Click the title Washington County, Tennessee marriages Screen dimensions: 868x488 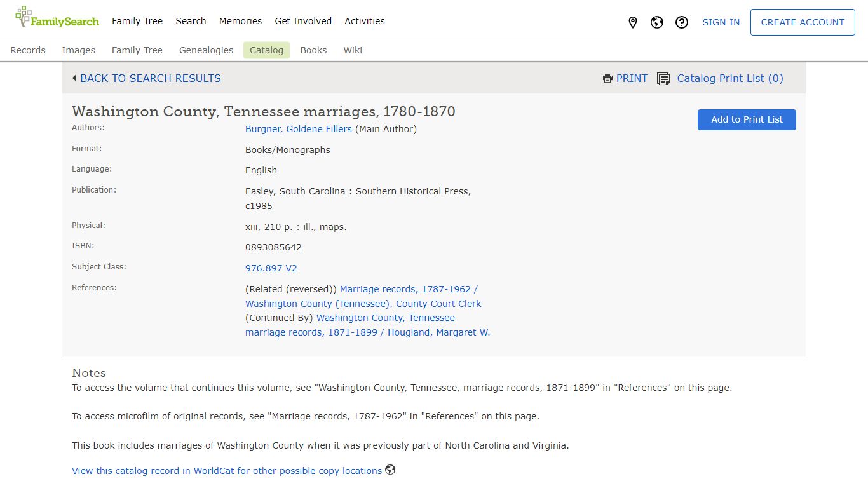[264, 112]
